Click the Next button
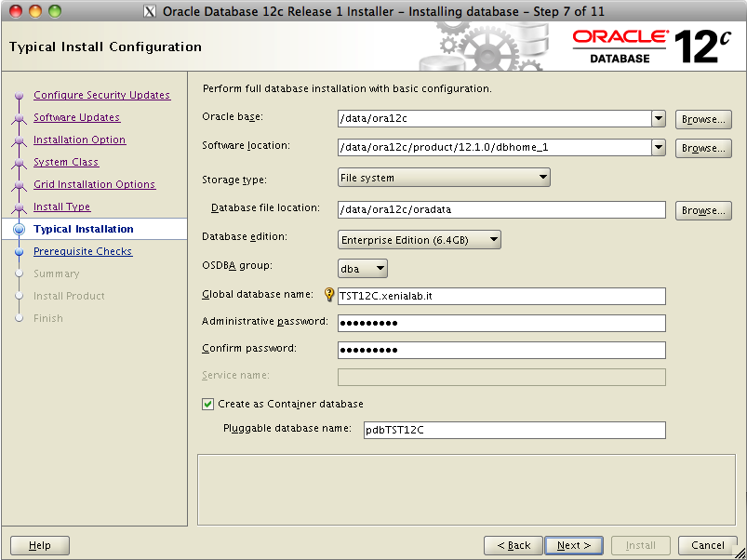 coord(574,545)
